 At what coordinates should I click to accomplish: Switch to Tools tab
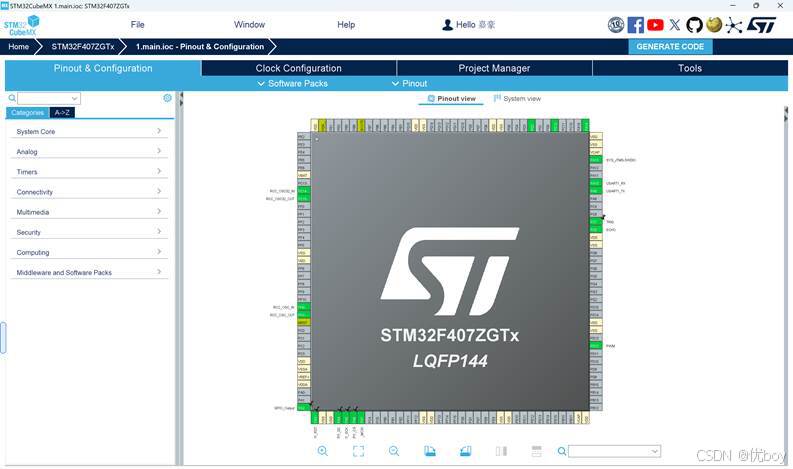point(690,68)
